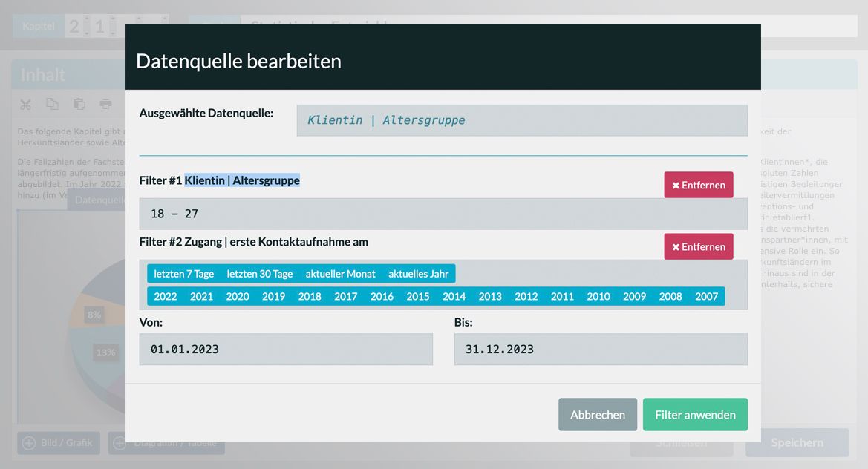
Task: Select the 'letzten 30 Tage' quick range
Action: point(259,274)
